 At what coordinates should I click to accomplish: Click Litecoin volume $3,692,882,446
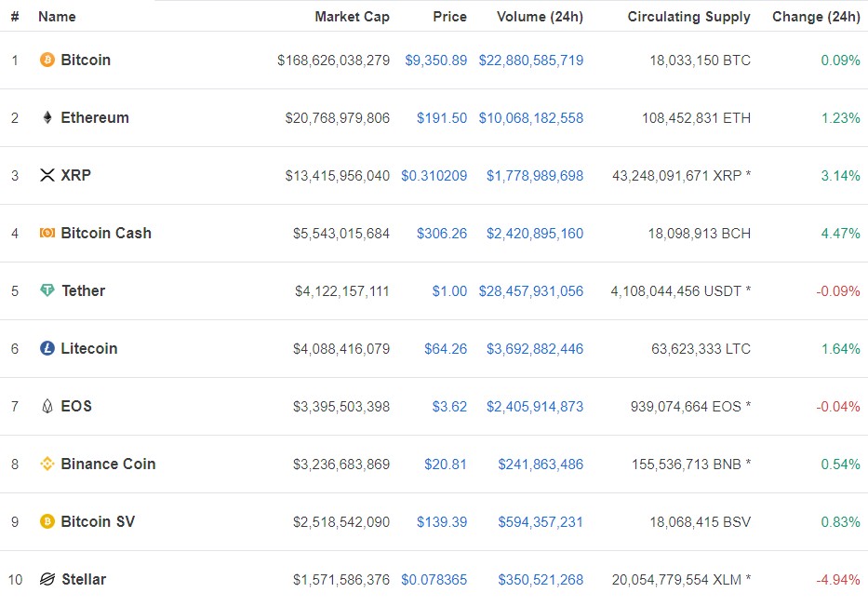(x=535, y=349)
